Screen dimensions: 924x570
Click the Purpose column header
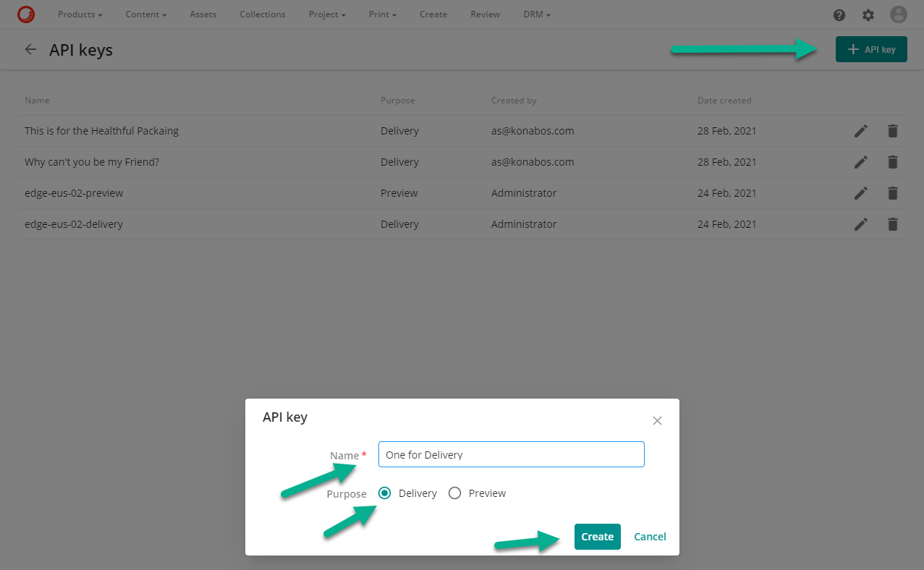[x=398, y=101]
